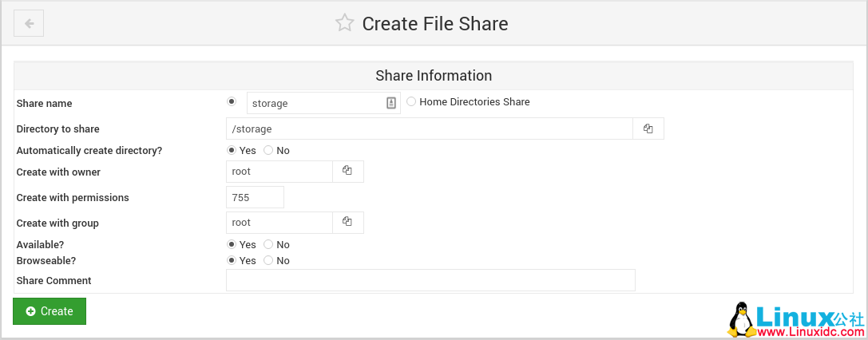This screenshot has height=340, width=868.
Task: Open file chooser for Directory to share
Action: tap(648, 128)
